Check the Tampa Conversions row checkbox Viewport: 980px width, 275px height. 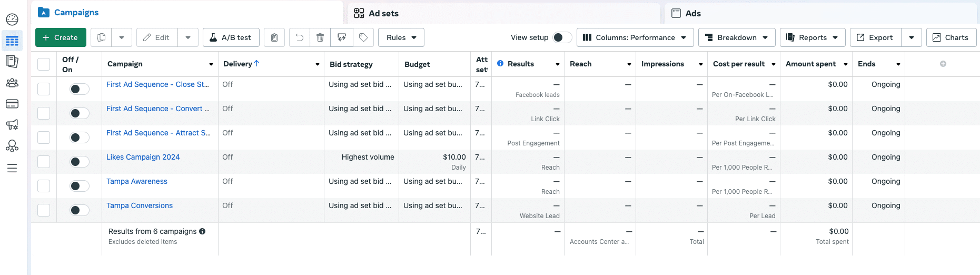tap(44, 210)
